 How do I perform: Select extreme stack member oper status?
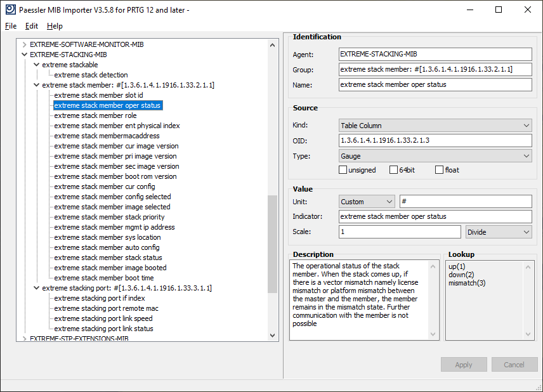[x=107, y=105]
